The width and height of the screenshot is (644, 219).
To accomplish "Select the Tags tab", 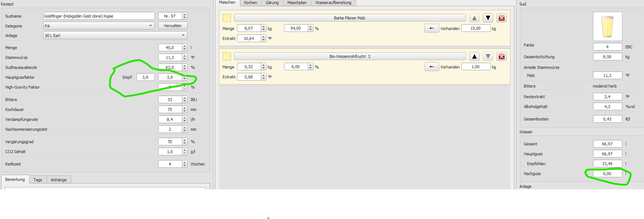I will point(37,180).
